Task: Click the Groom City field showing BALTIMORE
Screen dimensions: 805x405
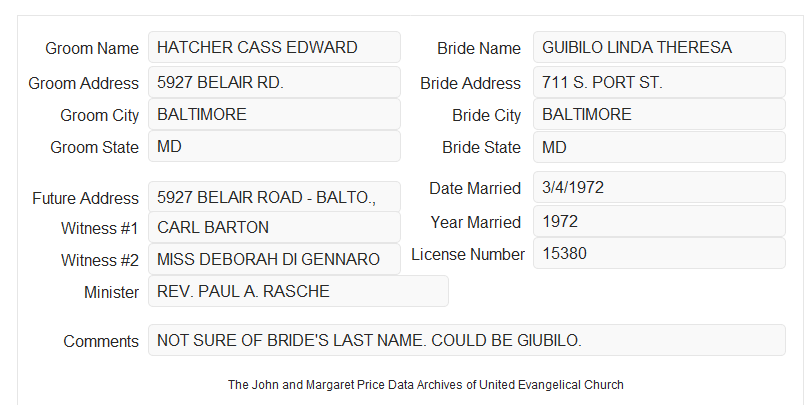Action: tap(274, 114)
